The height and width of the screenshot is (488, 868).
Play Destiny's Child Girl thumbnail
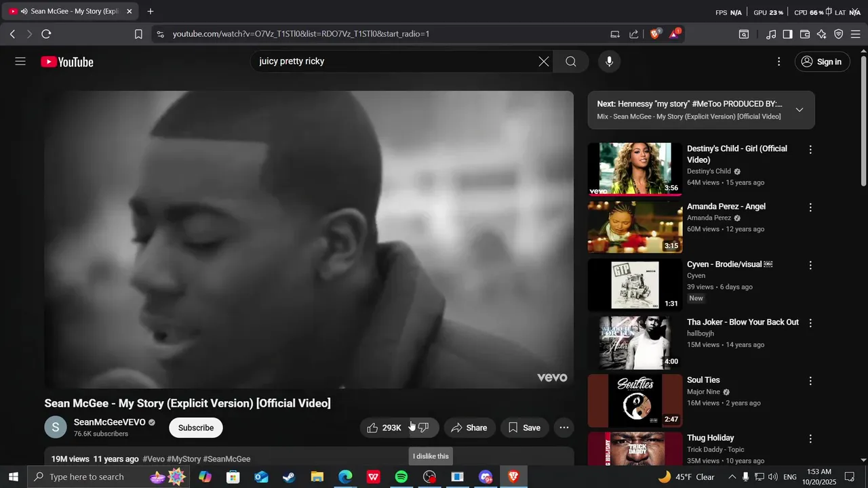click(635, 169)
